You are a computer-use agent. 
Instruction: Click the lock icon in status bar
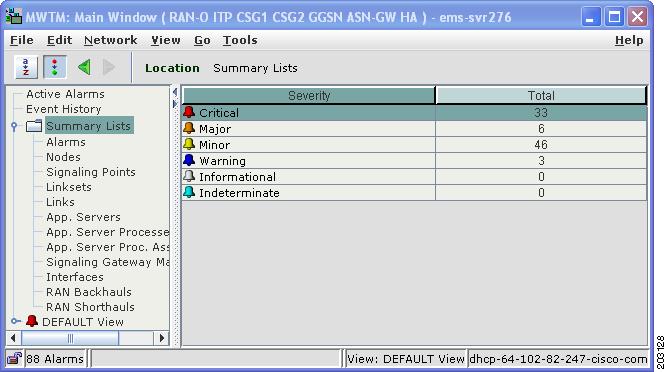[14, 359]
